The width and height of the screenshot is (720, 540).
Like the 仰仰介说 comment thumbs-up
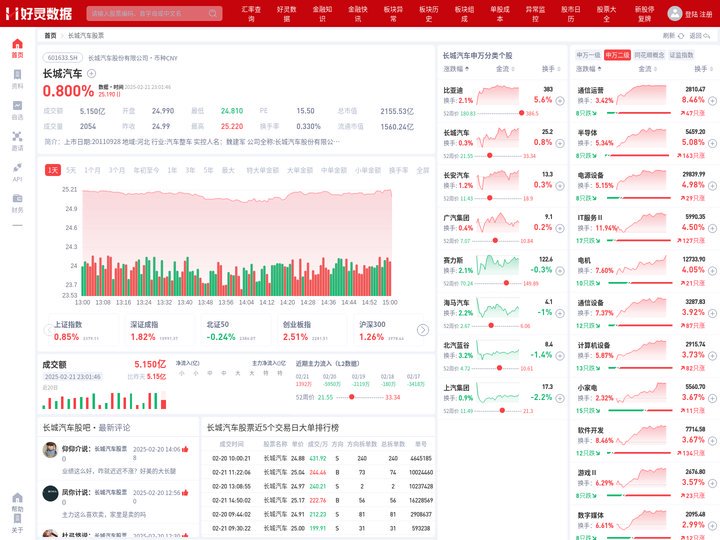[x=185, y=449]
